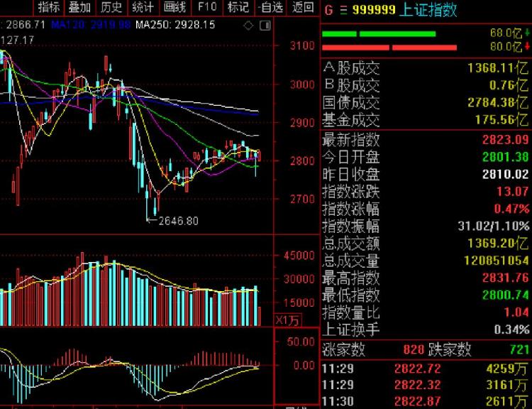The image size is (532, 409).
Task: Click the 3100 price axis label
Action: pyautogui.click(x=302, y=46)
